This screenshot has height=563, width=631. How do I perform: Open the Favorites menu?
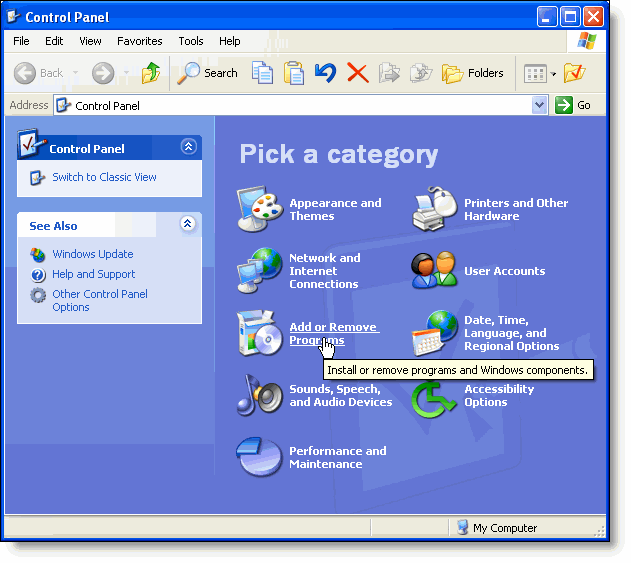[140, 41]
